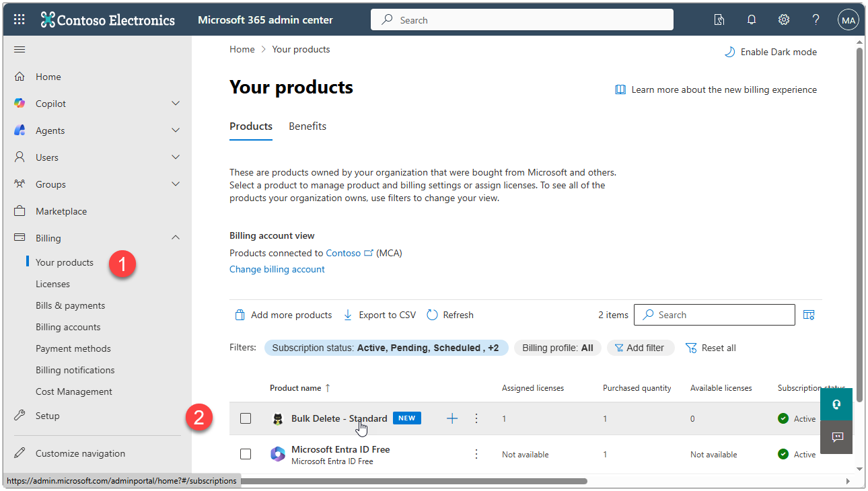Open the Subscription status filter dropdown
Image resolution: width=868 pixels, height=491 pixels.
pyautogui.click(x=386, y=348)
